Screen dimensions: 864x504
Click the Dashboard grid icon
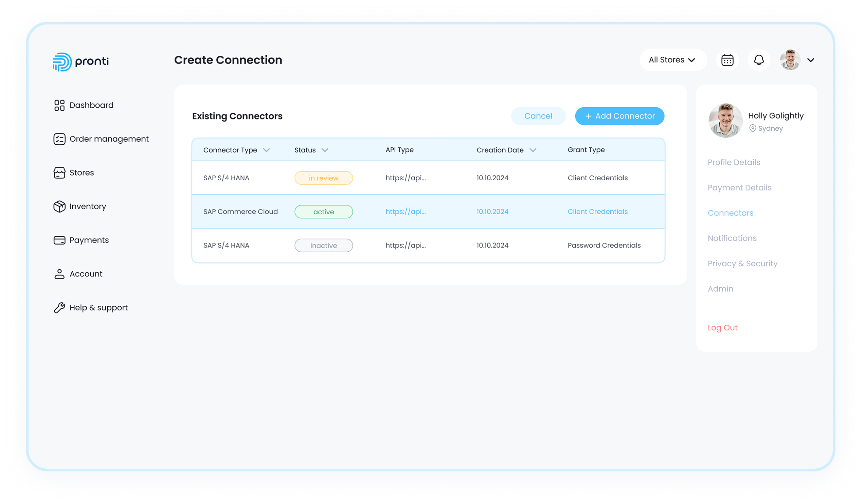[x=59, y=105]
